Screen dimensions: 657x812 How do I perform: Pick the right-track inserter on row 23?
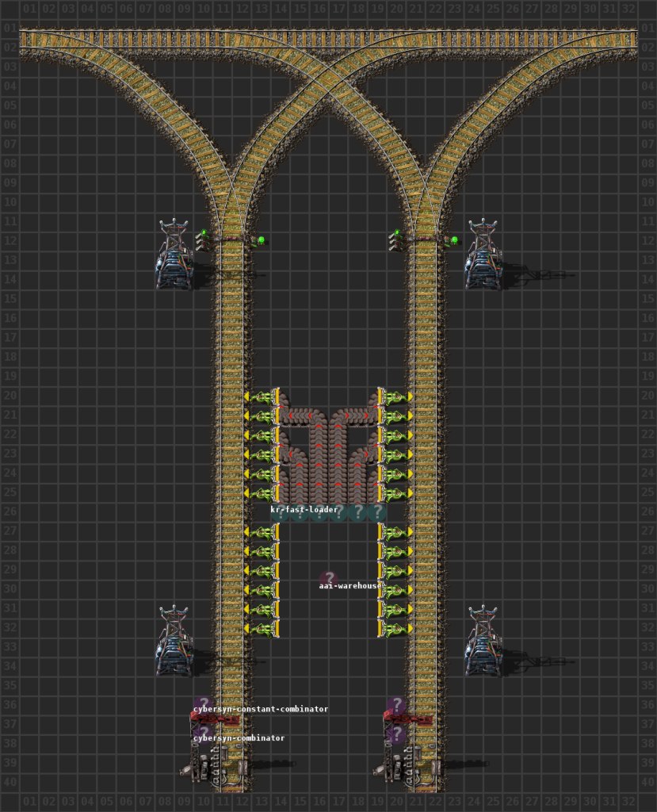click(395, 455)
